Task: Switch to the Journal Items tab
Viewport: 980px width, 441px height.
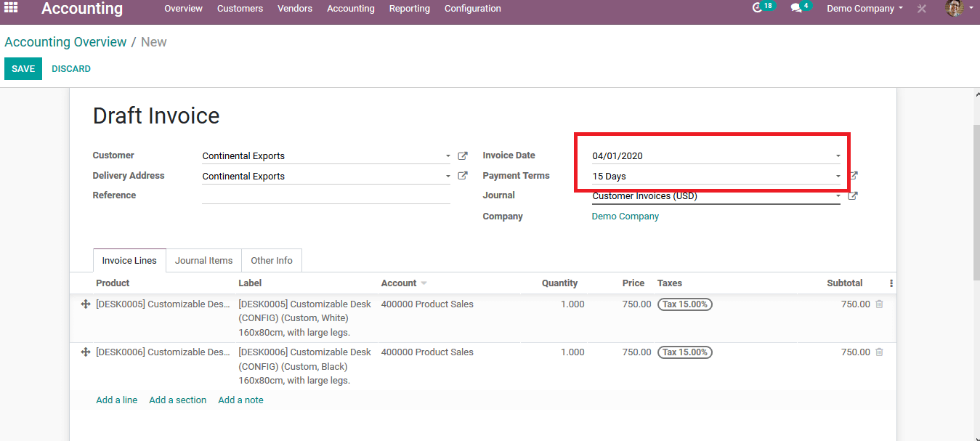Action: click(204, 260)
